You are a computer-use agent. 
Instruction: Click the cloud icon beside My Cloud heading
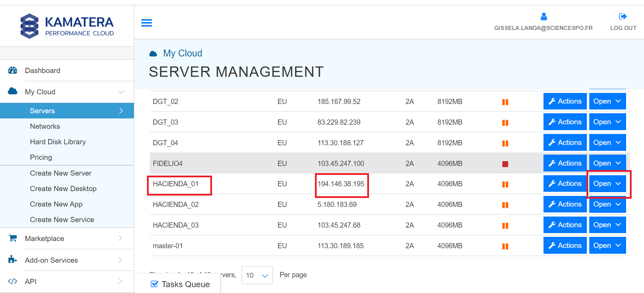click(x=153, y=54)
